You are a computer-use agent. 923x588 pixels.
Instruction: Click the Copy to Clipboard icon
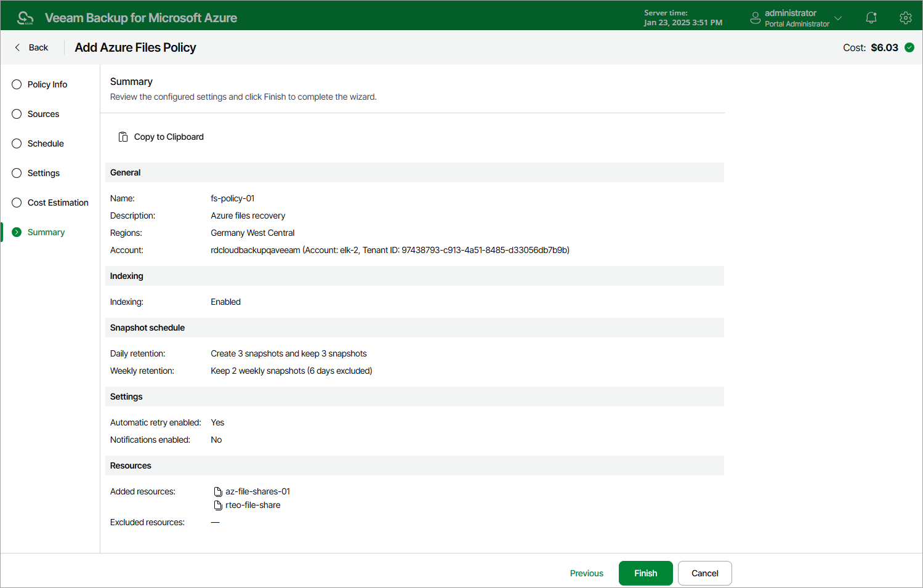pyautogui.click(x=123, y=137)
